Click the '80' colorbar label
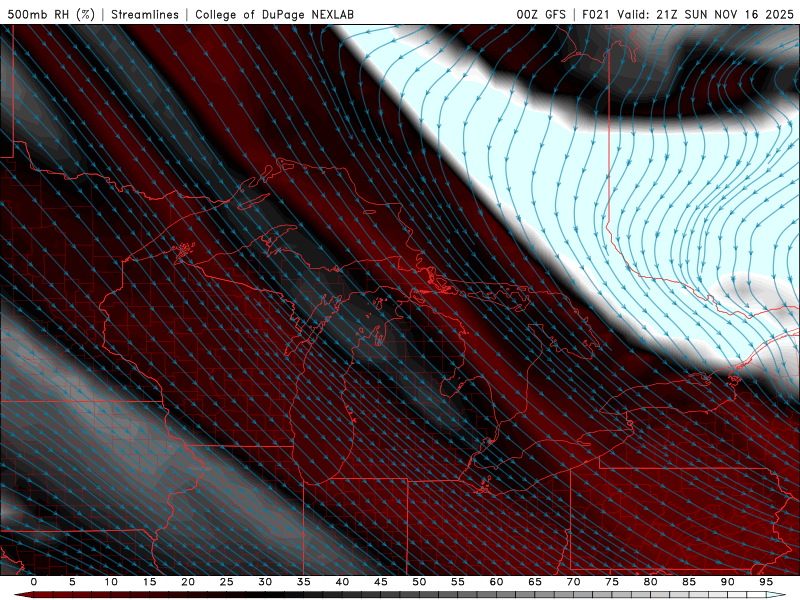The width and height of the screenshot is (800, 600). click(x=651, y=582)
